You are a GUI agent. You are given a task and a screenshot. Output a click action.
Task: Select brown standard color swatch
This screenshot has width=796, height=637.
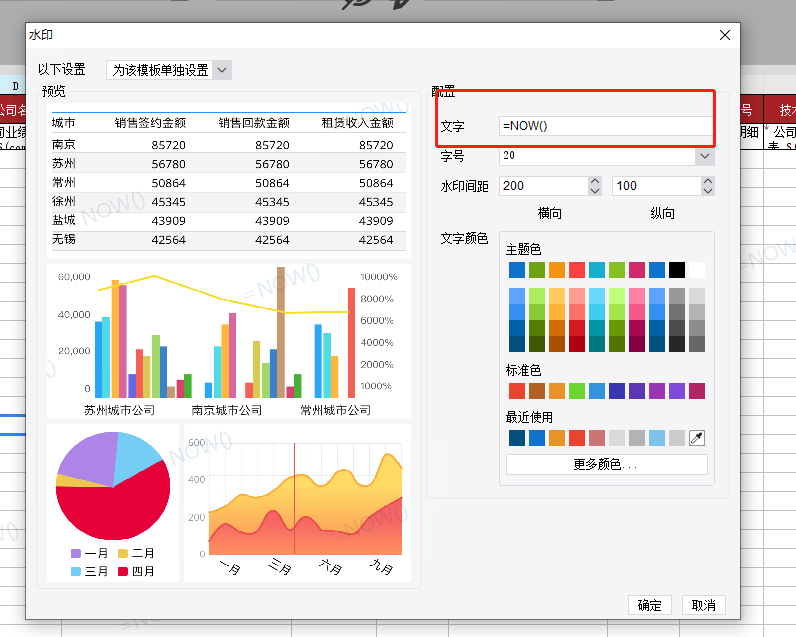click(x=537, y=391)
